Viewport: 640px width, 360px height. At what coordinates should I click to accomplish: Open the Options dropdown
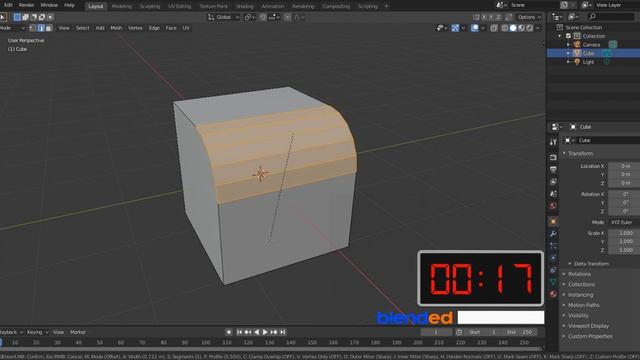pyautogui.click(x=529, y=17)
